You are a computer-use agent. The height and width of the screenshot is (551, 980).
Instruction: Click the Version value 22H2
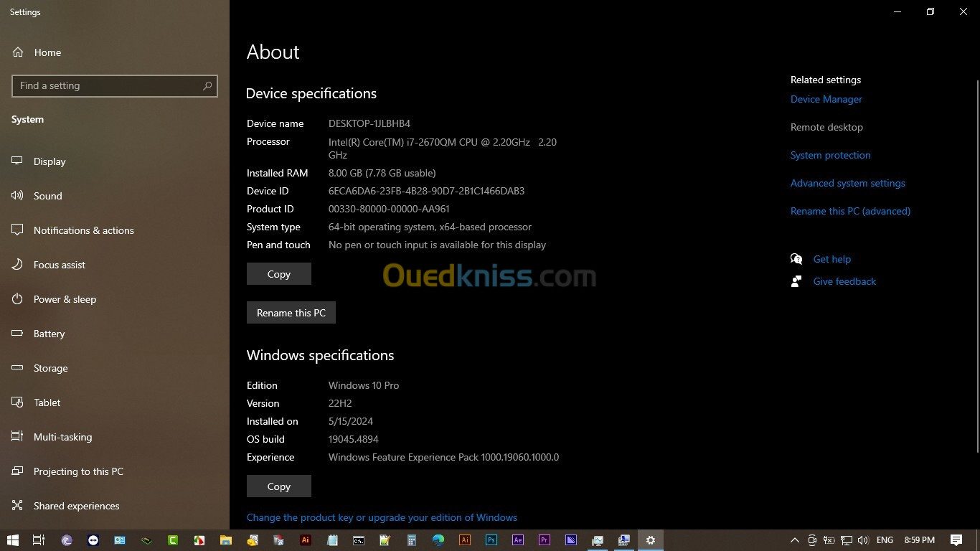point(340,403)
